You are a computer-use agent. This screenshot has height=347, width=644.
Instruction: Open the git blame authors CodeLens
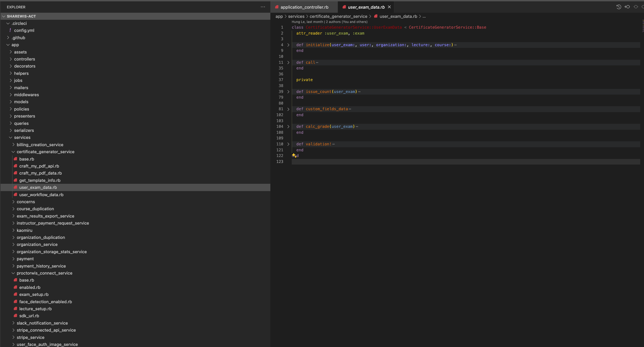click(x=329, y=22)
